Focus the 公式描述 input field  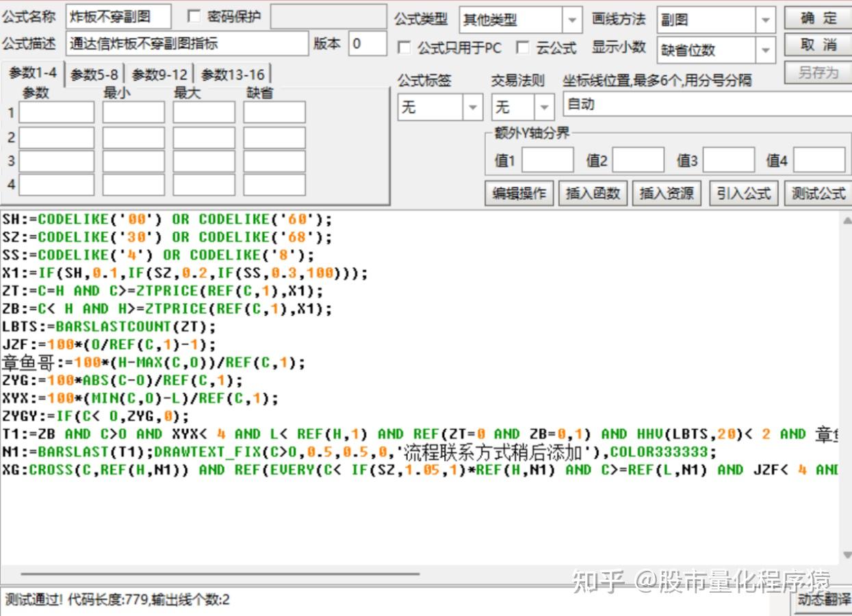[188, 44]
